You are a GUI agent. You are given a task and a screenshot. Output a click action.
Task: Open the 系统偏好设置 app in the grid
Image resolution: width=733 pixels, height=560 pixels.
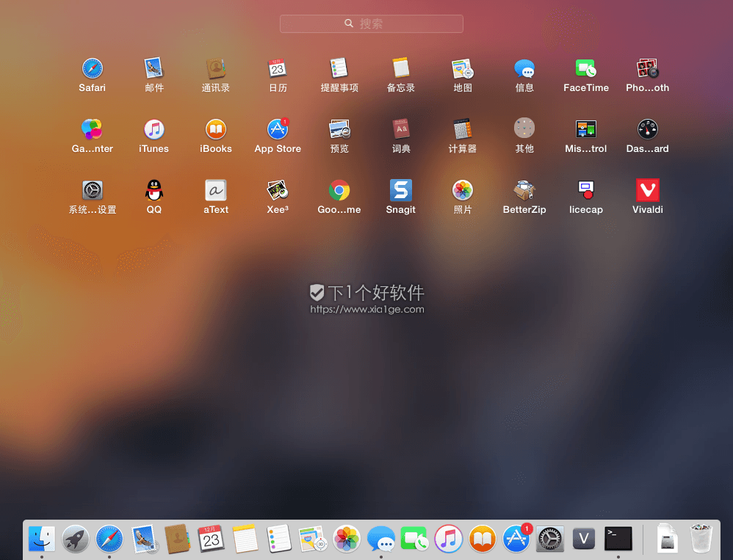point(93,191)
